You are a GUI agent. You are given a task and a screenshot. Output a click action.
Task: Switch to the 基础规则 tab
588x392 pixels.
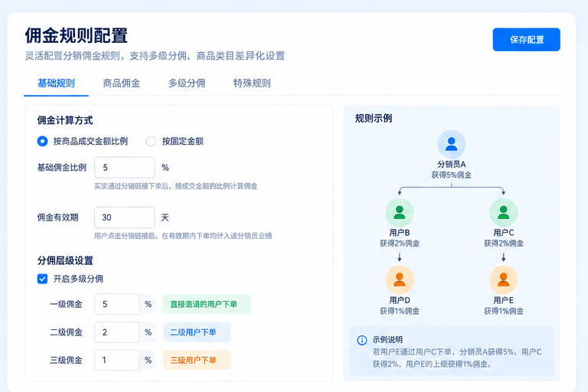coord(56,83)
